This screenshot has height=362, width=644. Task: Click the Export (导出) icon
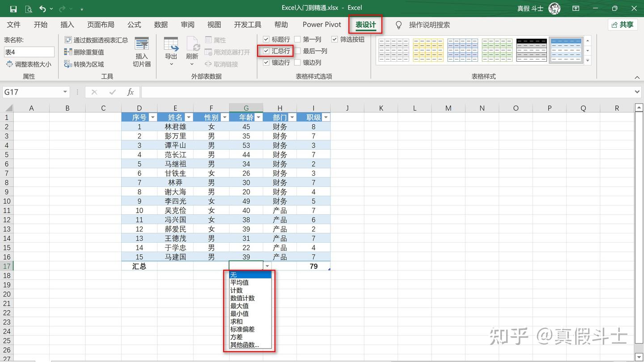click(x=171, y=45)
